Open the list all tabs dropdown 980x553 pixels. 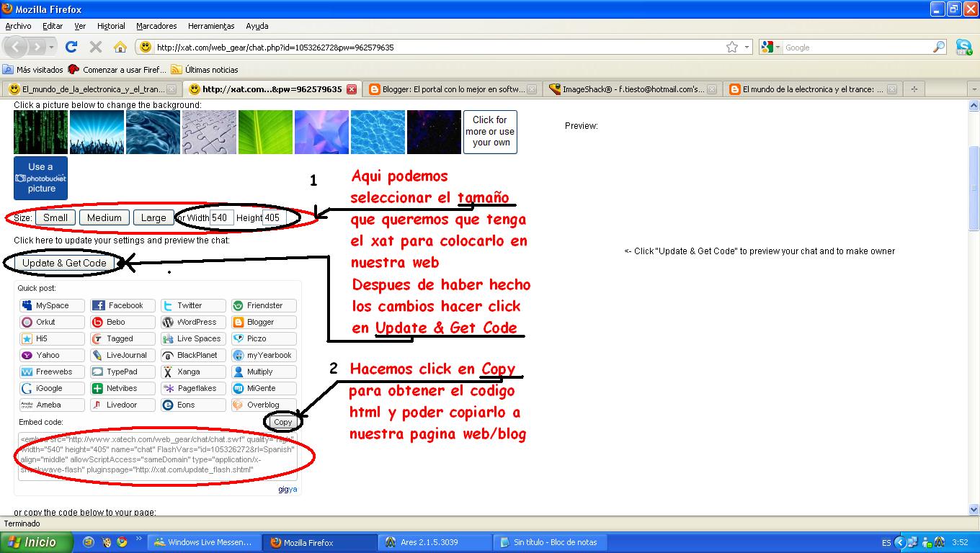click(974, 89)
